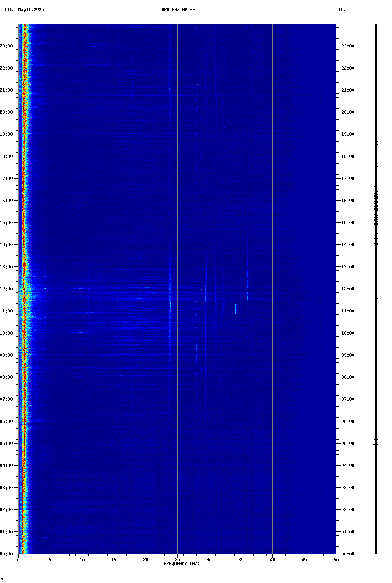Click the bright 34 Hz burst near 11:00

(x=236, y=308)
